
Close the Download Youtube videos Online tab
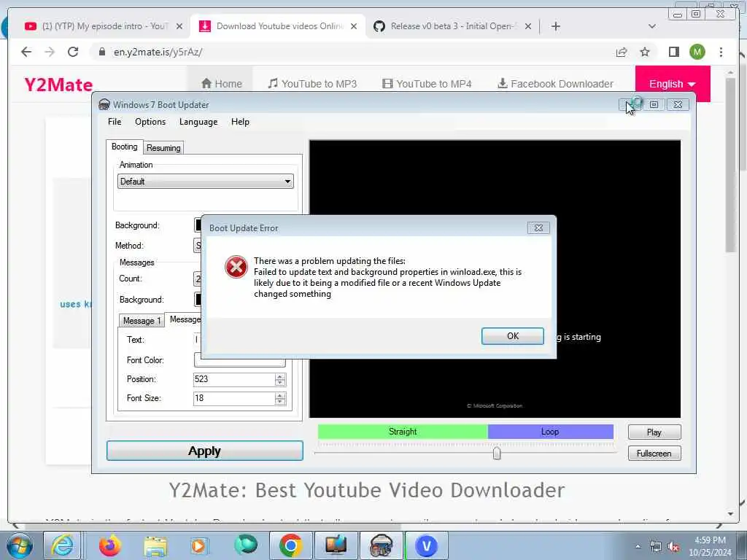[354, 26]
